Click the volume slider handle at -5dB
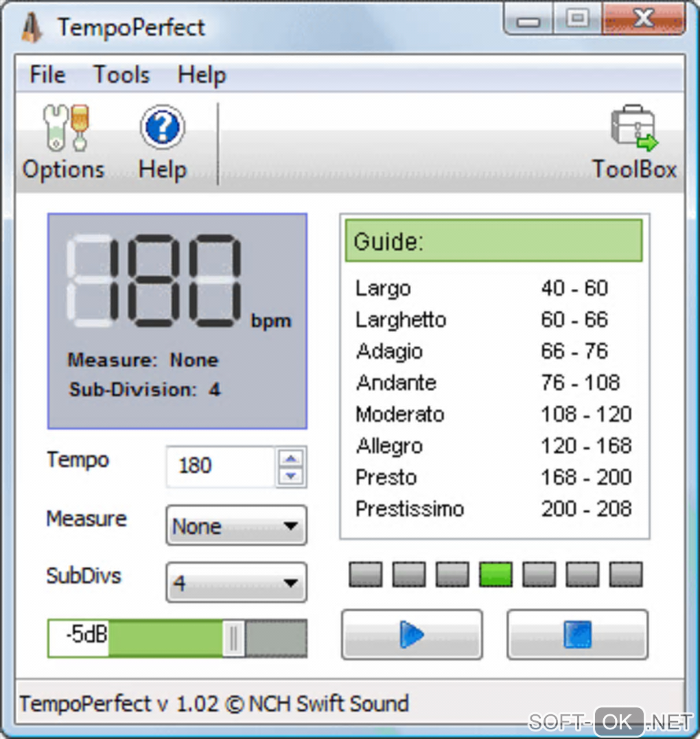Image resolution: width=700 pixels, height=739 pixels. click(x=233, y=638)
